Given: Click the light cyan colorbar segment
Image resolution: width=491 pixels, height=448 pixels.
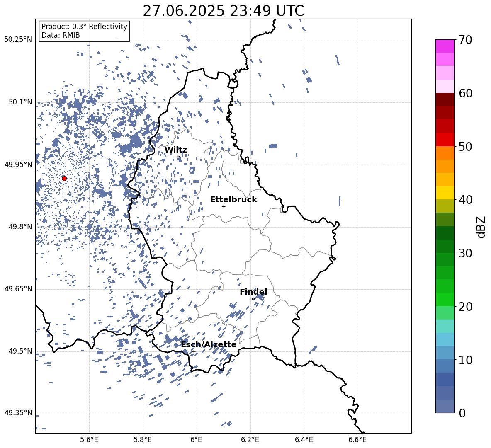Looking at the screenshot, I should coord(445,326).
